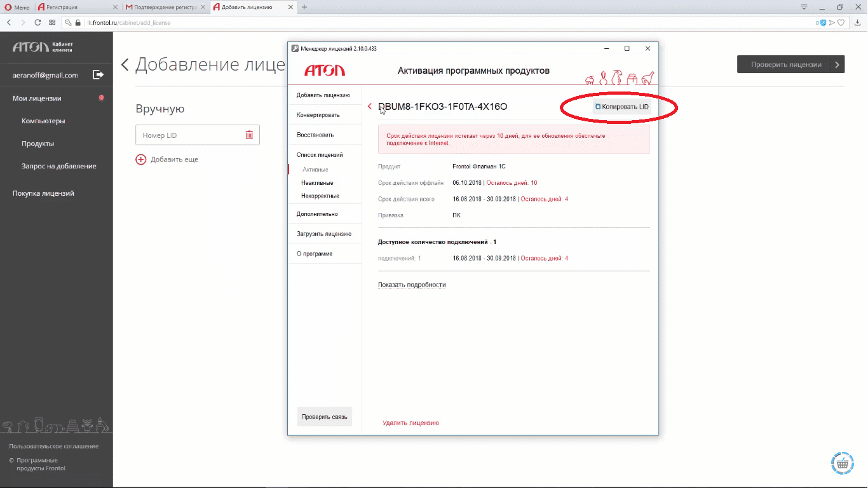Viewport: 868px width, 488px height.
Task: Close the License Manager window
Action: click(x=648, y=48)
